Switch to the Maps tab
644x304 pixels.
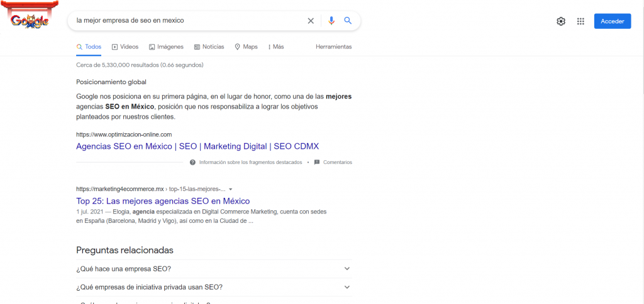coord(246,46)
